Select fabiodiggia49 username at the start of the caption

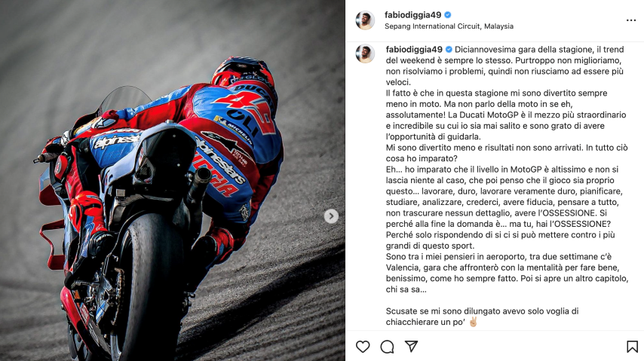[x=414, y=49]
